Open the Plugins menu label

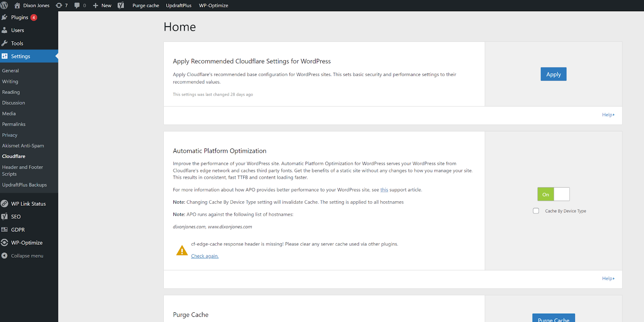pos(20,17)
